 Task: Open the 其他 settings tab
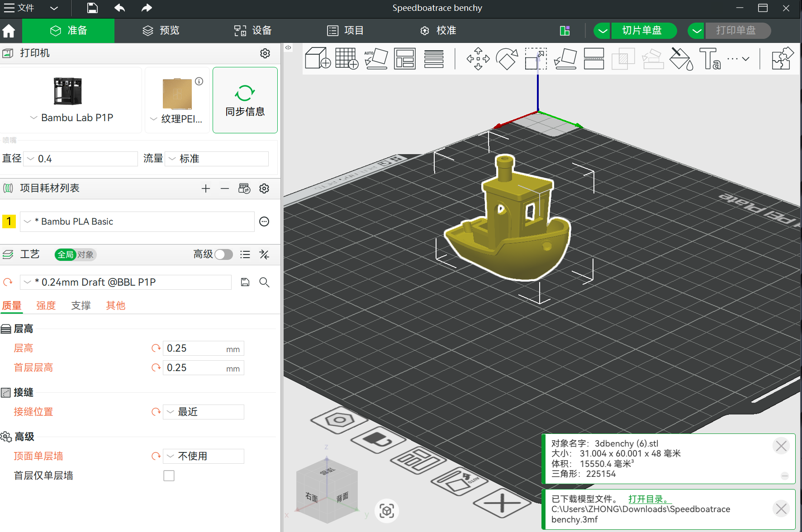coord(116,306)
